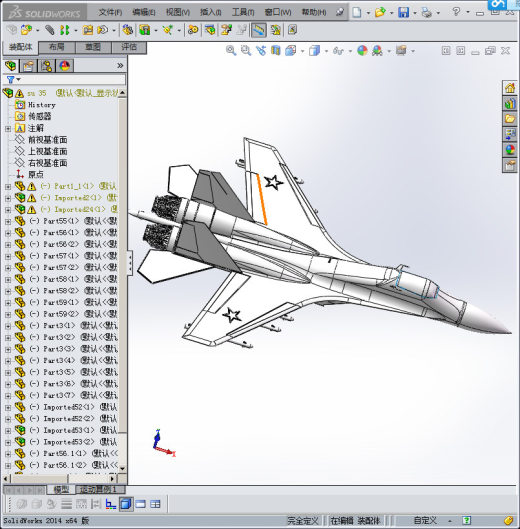Toggle the highlighted view button in top toolbar
Viewport: 520px width, 529px height.
tap(259, 30)
